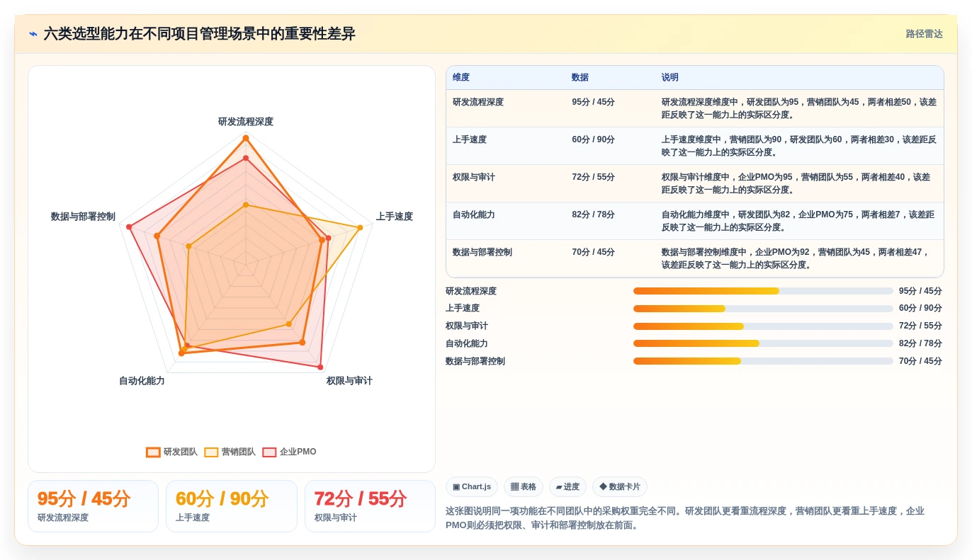Viewport: 972px width, 560px height.
Task: Click the 自动化能力 radar axis label
Action: (x=142, y=381)
